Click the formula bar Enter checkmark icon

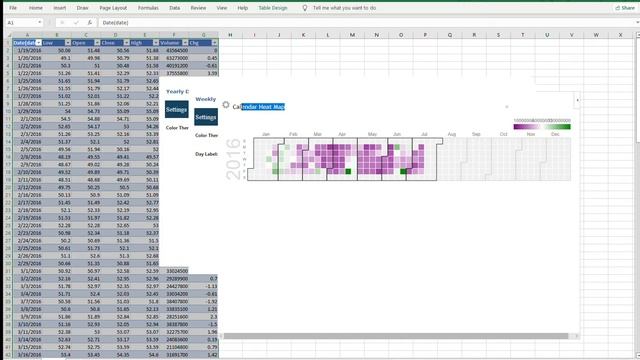(x=76, y=22)
